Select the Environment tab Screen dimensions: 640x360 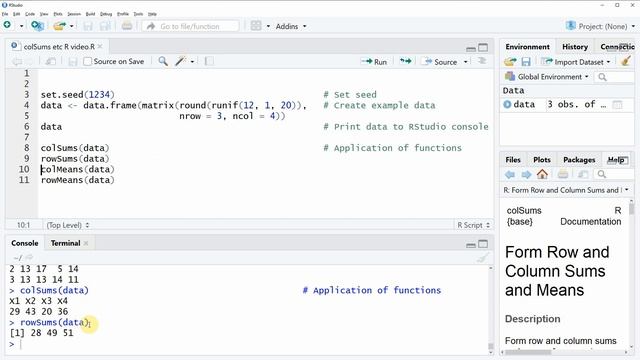click(527, 47)
